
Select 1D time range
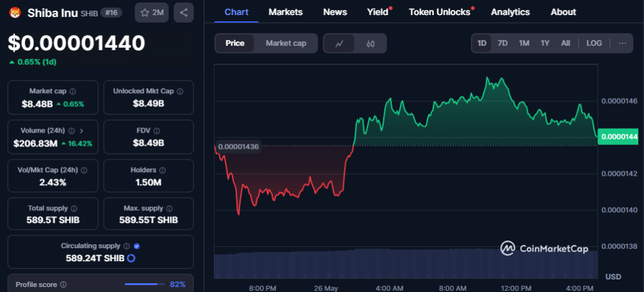point(482,43)
